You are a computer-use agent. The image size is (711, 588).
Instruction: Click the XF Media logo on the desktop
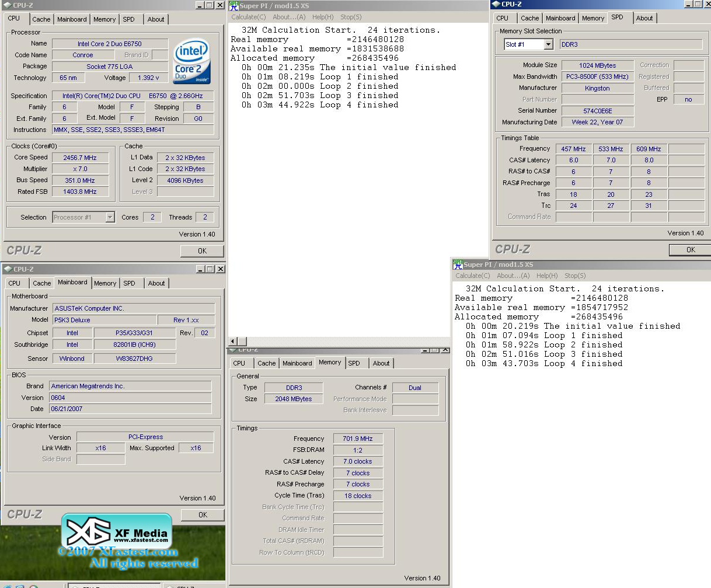coord(117,531)
